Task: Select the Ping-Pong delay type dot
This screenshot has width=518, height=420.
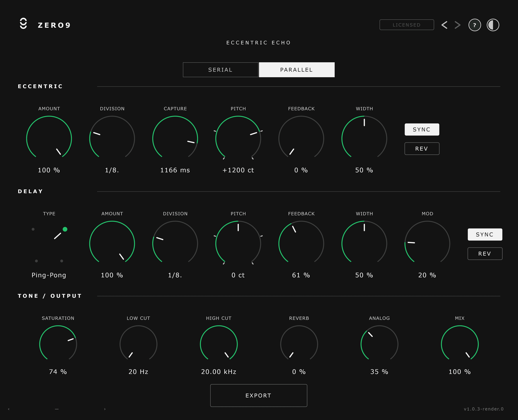Action: coord(65,229)
